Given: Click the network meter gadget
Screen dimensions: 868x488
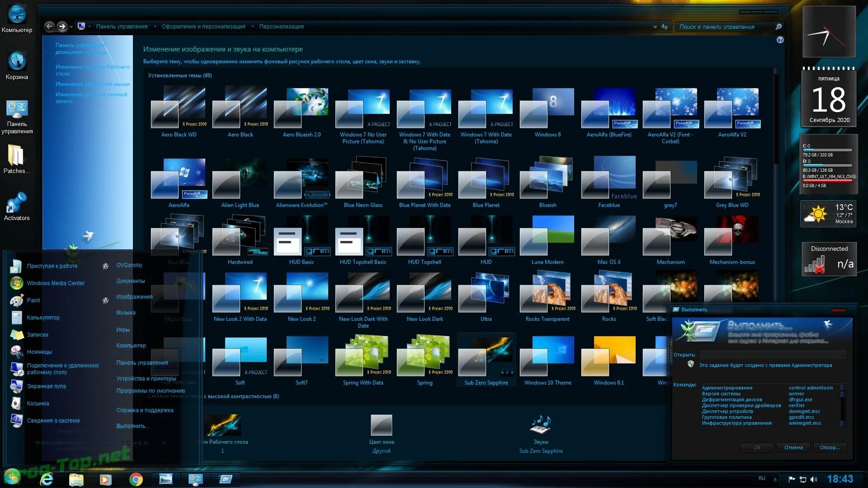Looking at the screenshot, I should 829,259.
